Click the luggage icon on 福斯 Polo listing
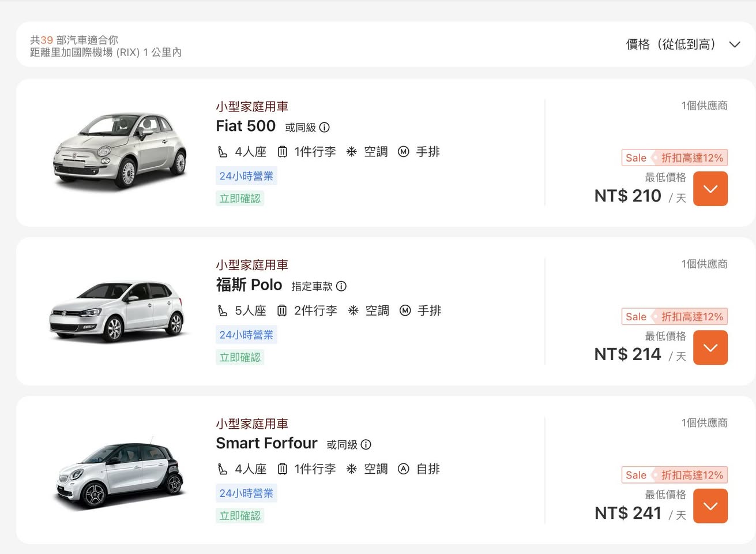Viewport: 756px width, 554px height. click(282, 311)
